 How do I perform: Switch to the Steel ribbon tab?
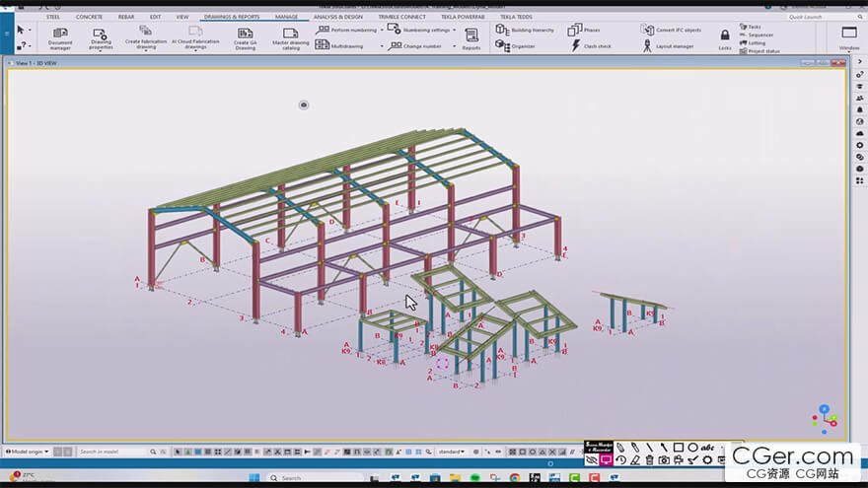[x=52, y=17]
